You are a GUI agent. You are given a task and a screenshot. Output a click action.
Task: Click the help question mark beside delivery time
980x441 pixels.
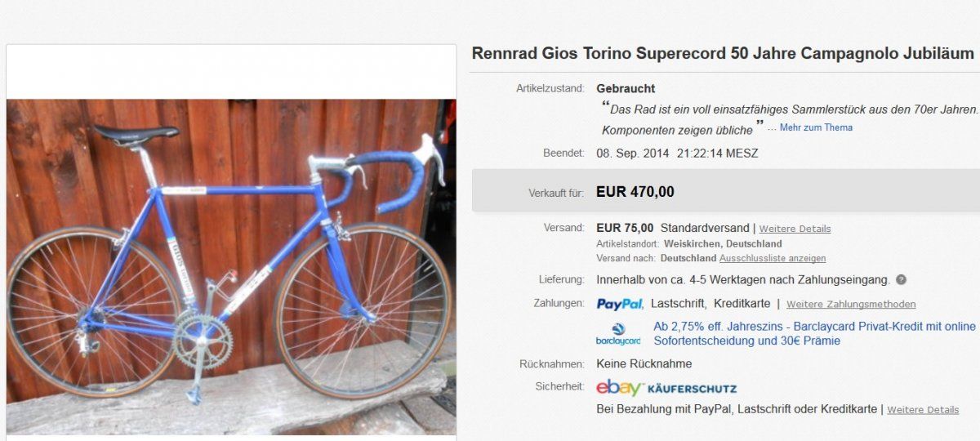(901, 280)
